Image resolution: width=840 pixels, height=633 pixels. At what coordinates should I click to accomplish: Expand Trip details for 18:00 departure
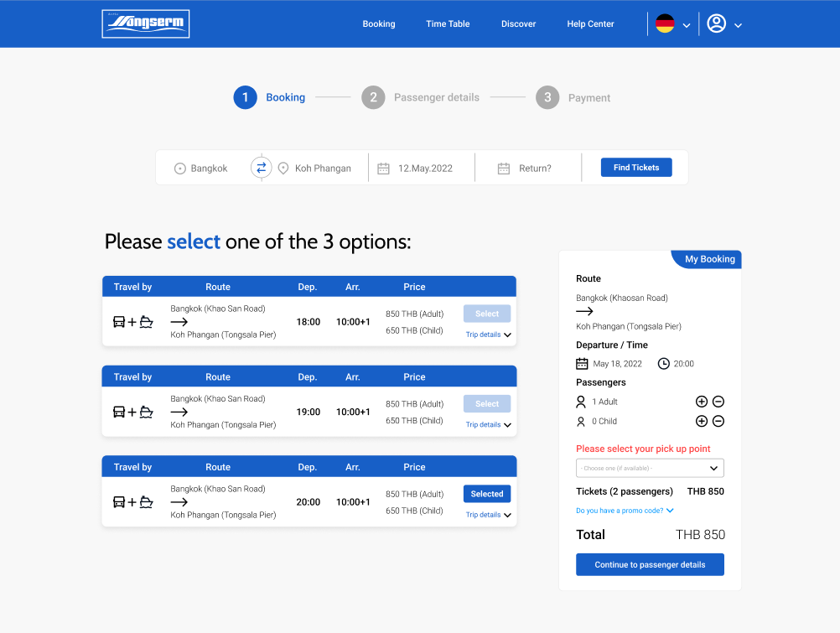click(489, 335)
